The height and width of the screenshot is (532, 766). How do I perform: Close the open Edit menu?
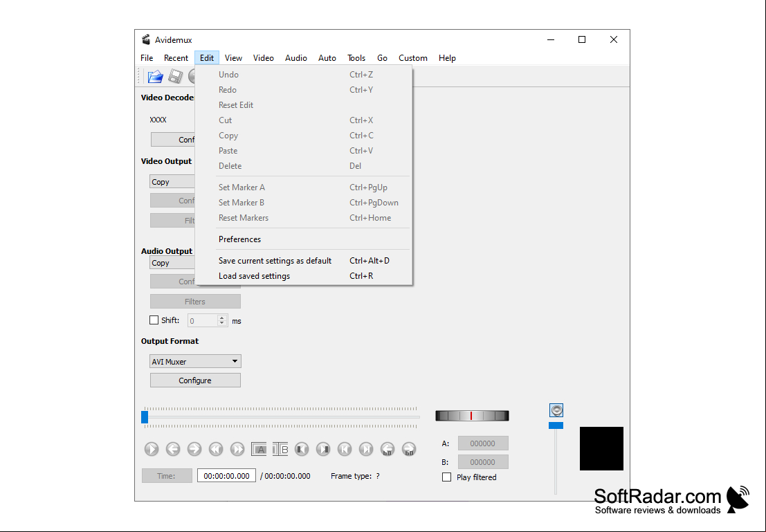click(207, 57)
